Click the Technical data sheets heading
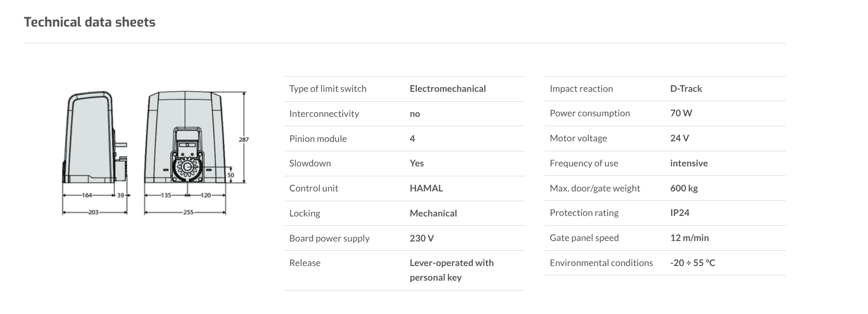This screenshot has height=314, width=868. coord(90,22)
